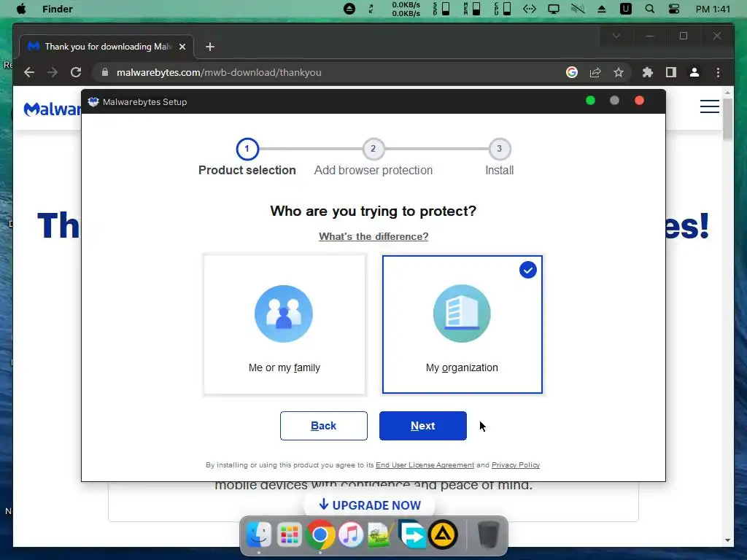The height and width of the screenshot is (560, 747).
Task: Click the gray button on Malwarebytes Setup title bar
Action: click(614, 101)
